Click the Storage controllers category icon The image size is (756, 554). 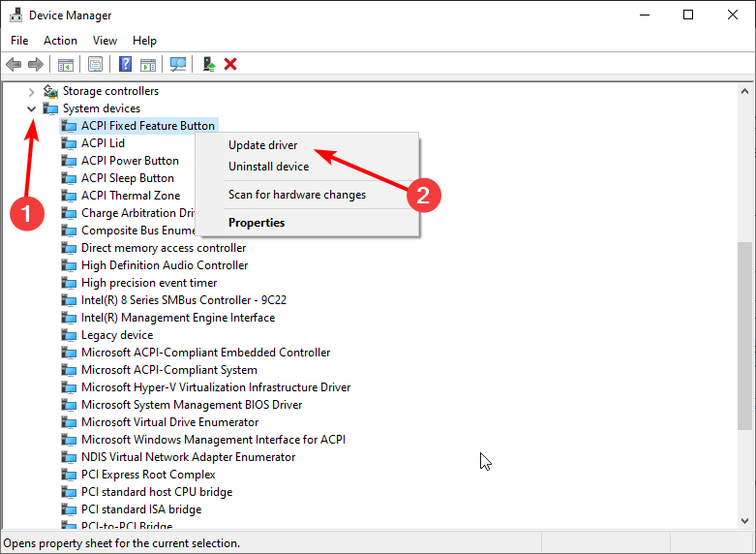(50, 91)
